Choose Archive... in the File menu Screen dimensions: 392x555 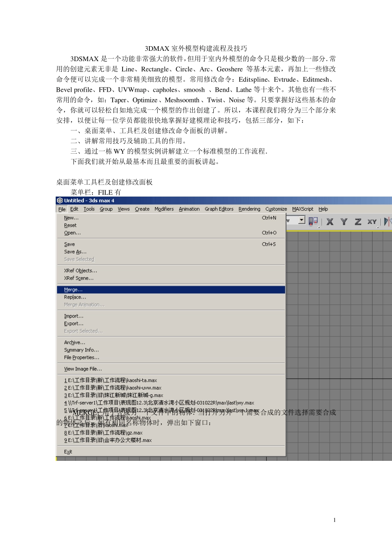pos(171,343)
